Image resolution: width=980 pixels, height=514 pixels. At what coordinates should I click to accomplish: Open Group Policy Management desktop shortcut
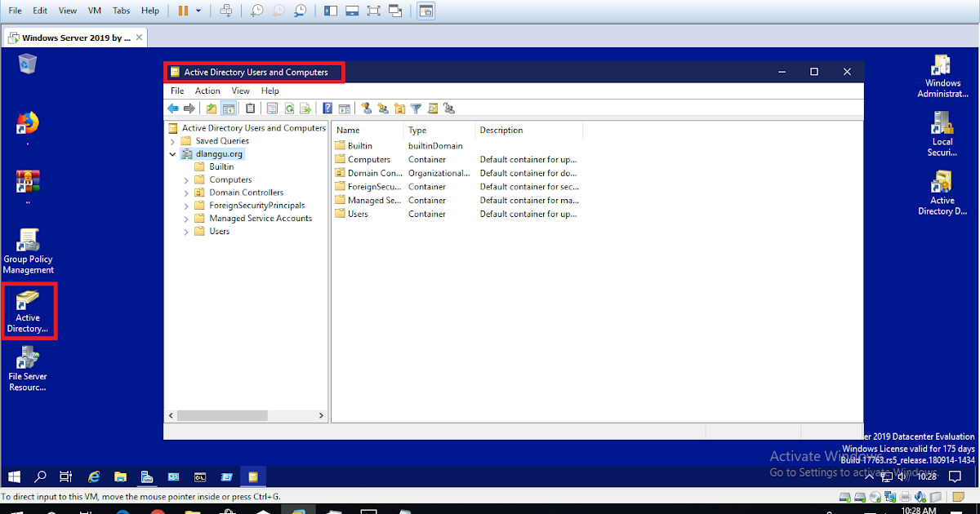(29, 252)
